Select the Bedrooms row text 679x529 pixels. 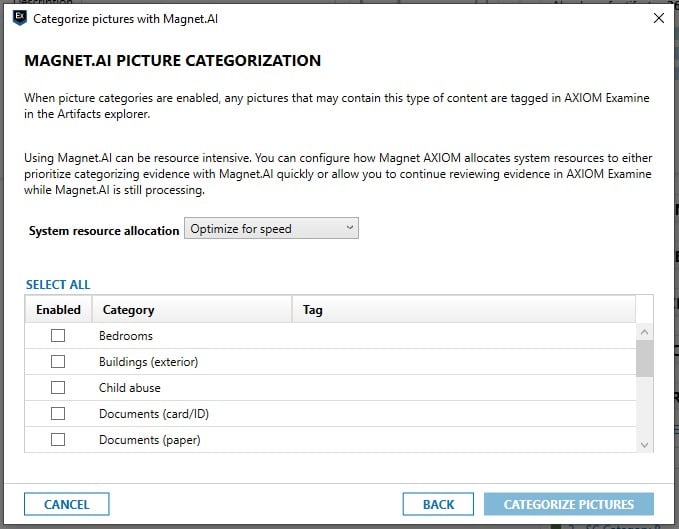[x=126, y=336]
